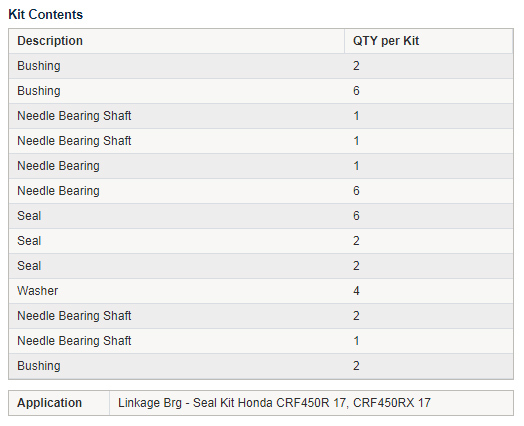Select the last Needle Bearing Shaft row
The height and width of the screenshot is (426, 524).
point(261,341)
